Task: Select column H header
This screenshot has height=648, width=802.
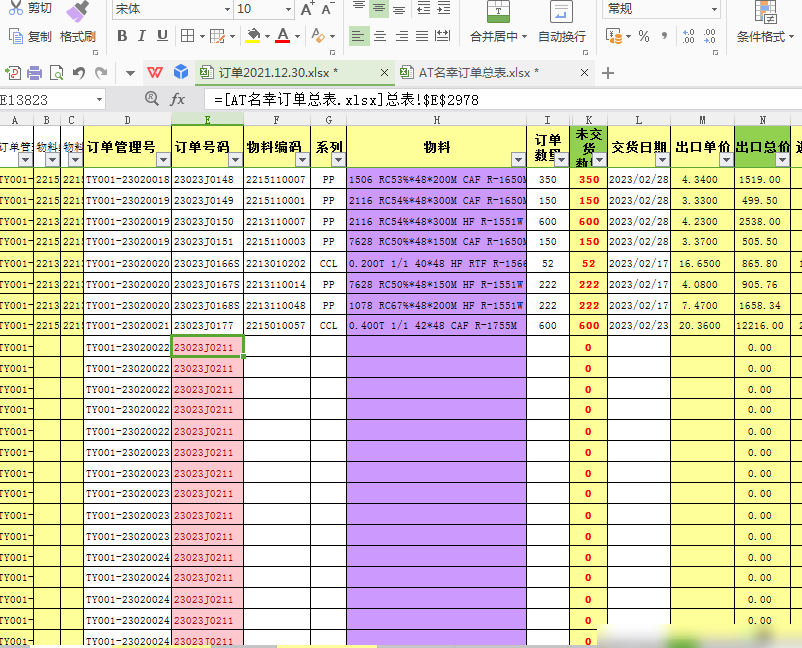Action: tap(436, 120)
